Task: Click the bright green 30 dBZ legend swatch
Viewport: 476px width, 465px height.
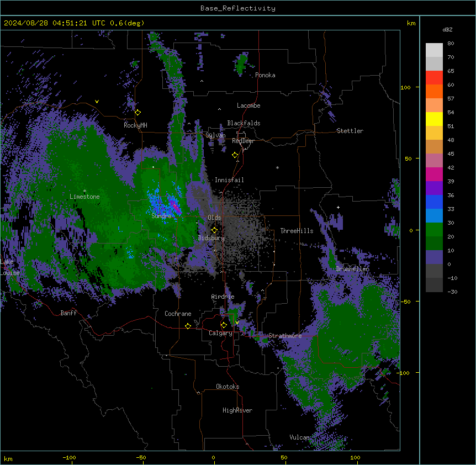Action: click(434, 230)
